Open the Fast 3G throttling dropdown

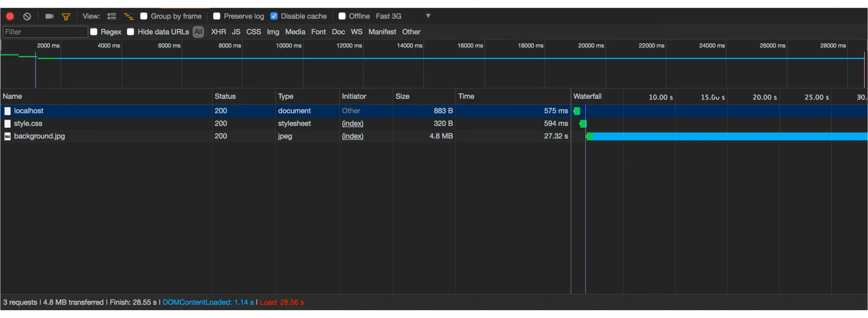(388, 16)
